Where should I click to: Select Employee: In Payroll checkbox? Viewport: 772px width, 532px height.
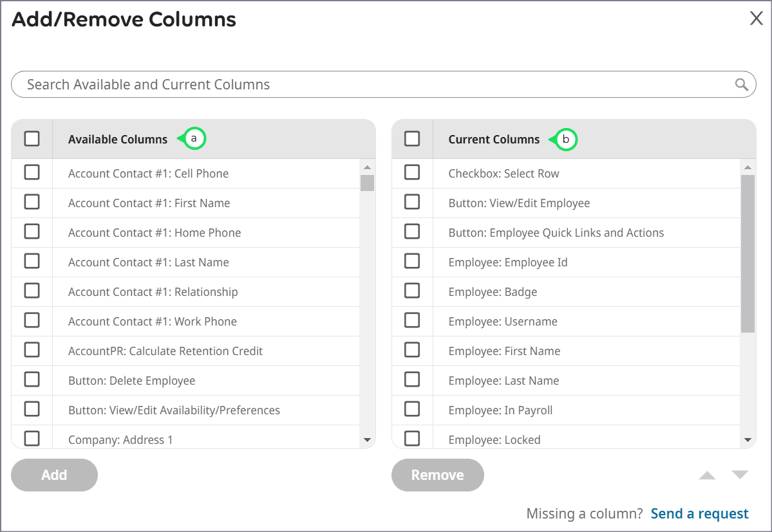tap(412, 409)
